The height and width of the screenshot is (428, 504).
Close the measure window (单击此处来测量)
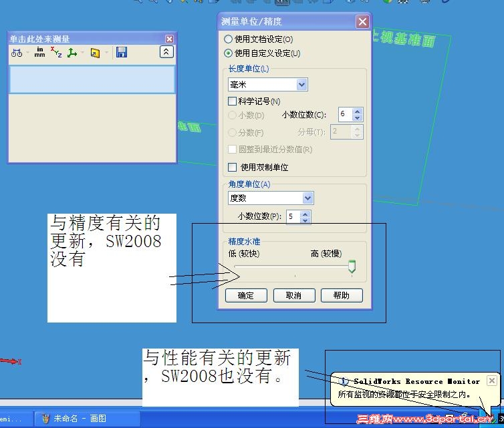169,39
